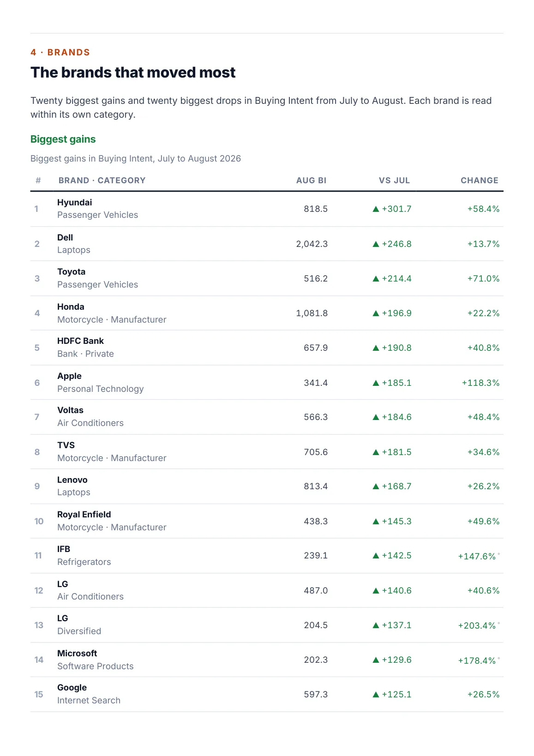Select the Microsoft brand name
Viewport: 534px width, 756px height.
77,654
